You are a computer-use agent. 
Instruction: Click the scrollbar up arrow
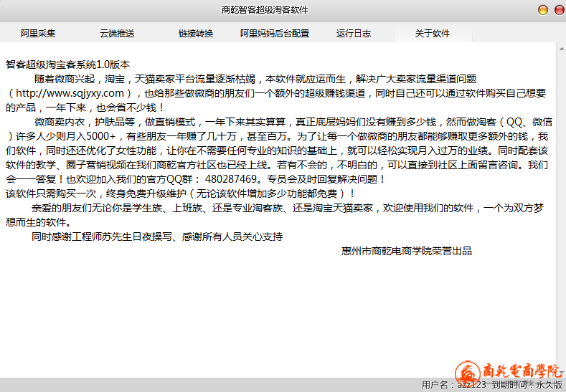(x=562, y=48)
